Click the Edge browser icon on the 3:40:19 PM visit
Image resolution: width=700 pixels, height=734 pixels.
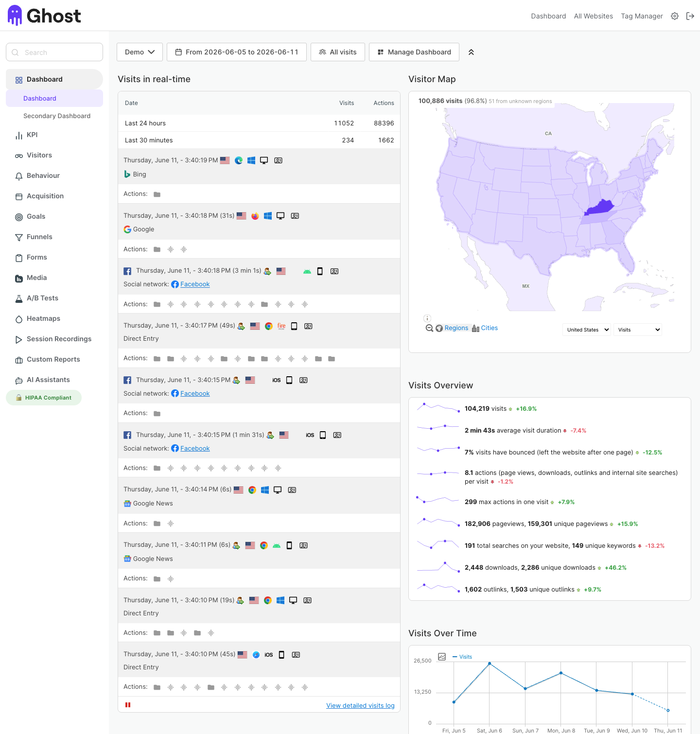tap(239, 160)
